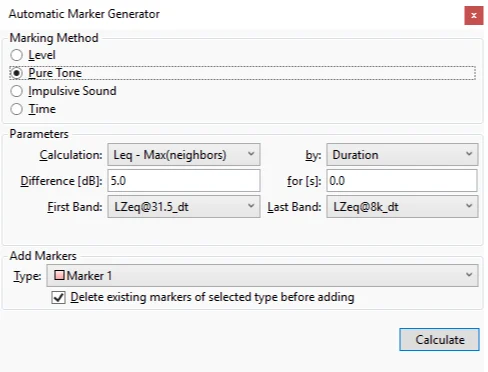This screenshot has height=372, width=488.
Task: Click the Calculate button
Action: [x=439, y=340]
